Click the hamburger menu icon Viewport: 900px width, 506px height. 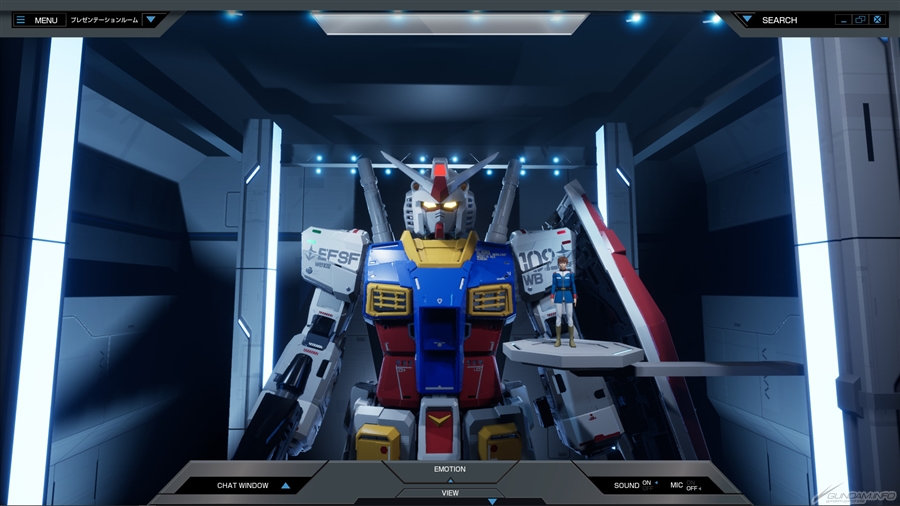[x=20, y=20]
